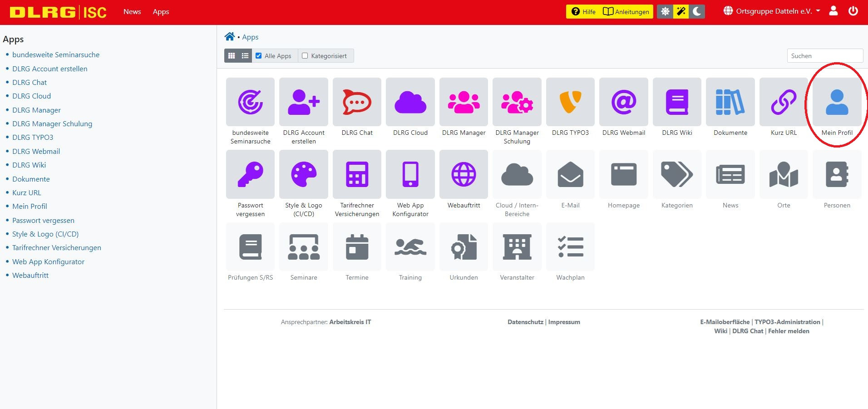868x409 pixels.
Task: Open the E-Mailoberfläche footer link
Action: tap(725, 322)
